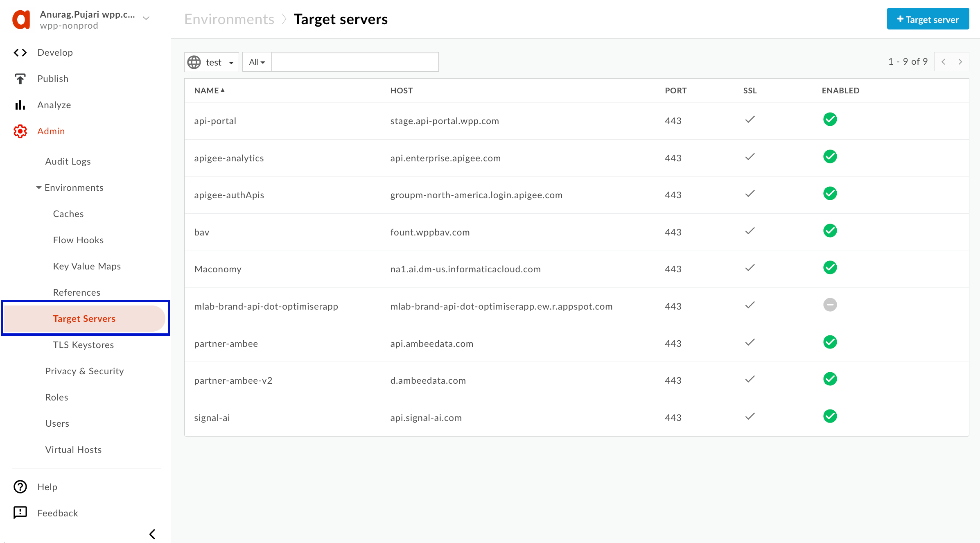Open the Help question mark icon
This screenshot has width=980, height=543.
20,486
